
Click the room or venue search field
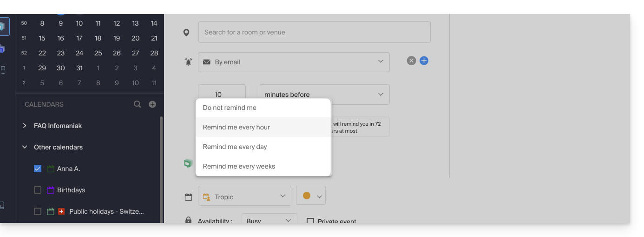314,33
